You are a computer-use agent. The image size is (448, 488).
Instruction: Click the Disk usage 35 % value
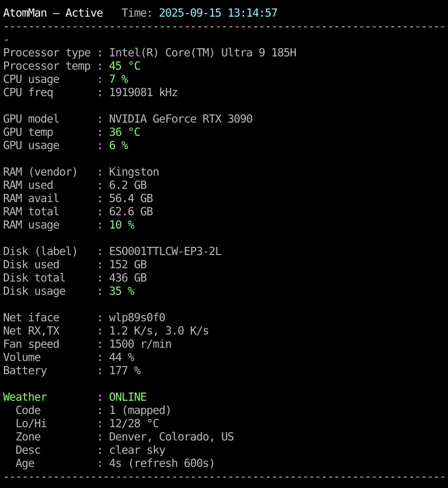122,291
